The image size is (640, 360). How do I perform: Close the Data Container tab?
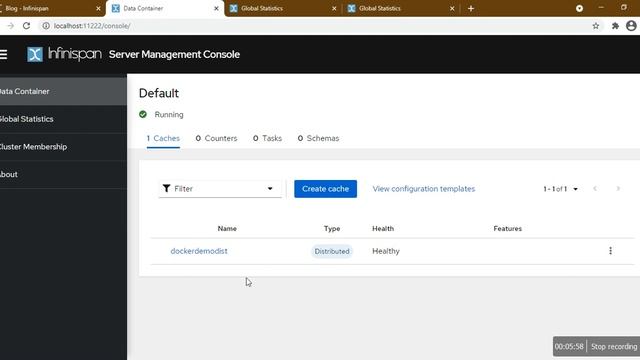point(216,8)
